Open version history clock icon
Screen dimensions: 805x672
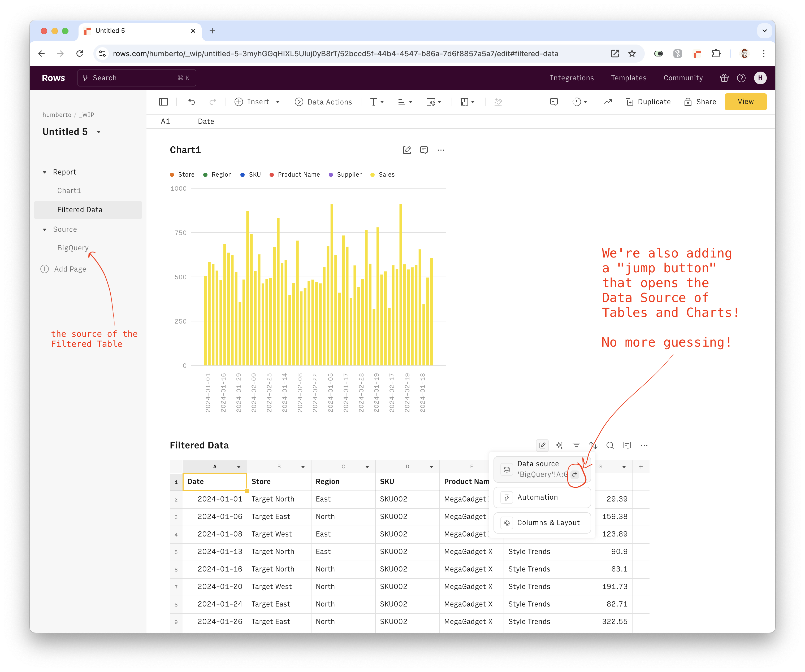tap(579, 102)
